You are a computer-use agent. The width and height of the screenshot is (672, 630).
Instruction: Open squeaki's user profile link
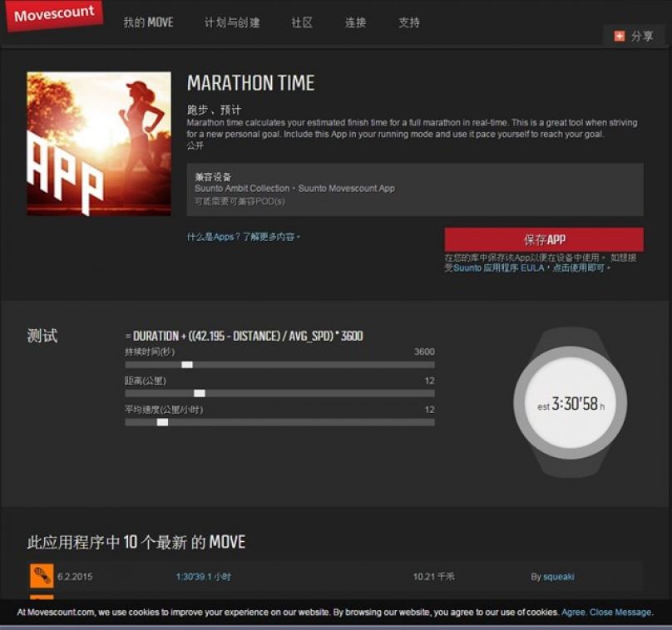coord(557,576)
